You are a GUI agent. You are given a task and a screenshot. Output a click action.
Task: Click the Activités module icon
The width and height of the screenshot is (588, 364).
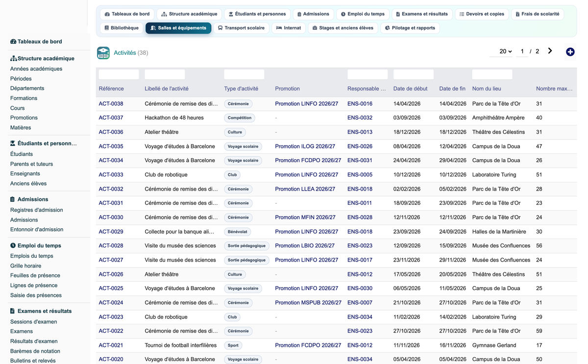pos(103,53)
